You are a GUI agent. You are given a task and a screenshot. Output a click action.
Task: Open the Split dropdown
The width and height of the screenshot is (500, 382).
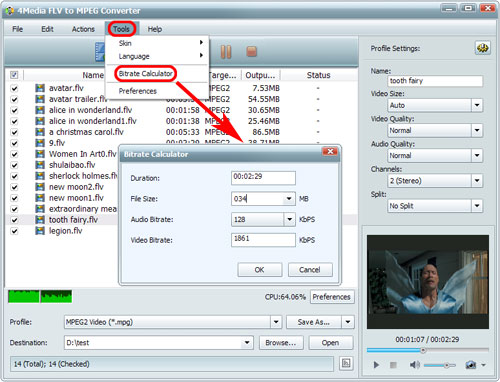(x=477, y=206)
